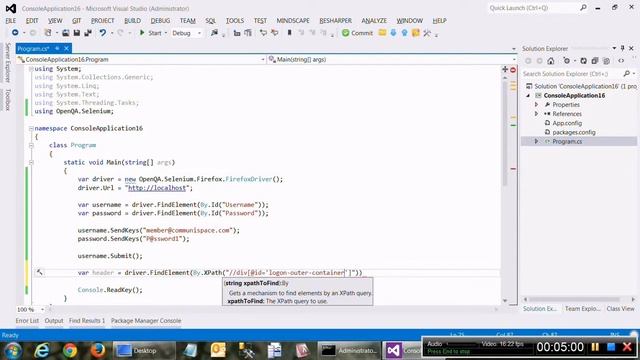Screen dimensions: 640x360
Task: Start debugging with the Start button
Action: (x=150, y=33)
